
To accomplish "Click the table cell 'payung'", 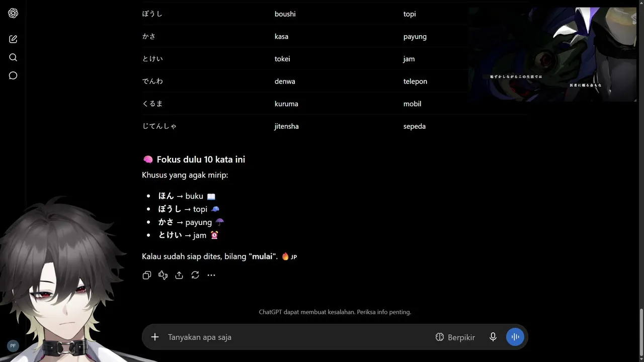I will pos(415,36).
